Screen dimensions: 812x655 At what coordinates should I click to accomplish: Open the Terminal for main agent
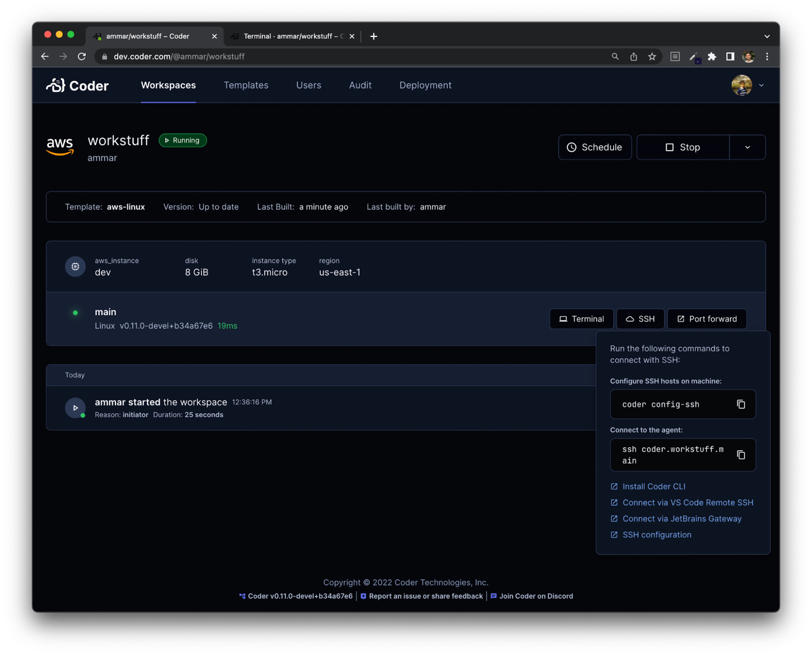pyautogui.click(x=581, y=319)
